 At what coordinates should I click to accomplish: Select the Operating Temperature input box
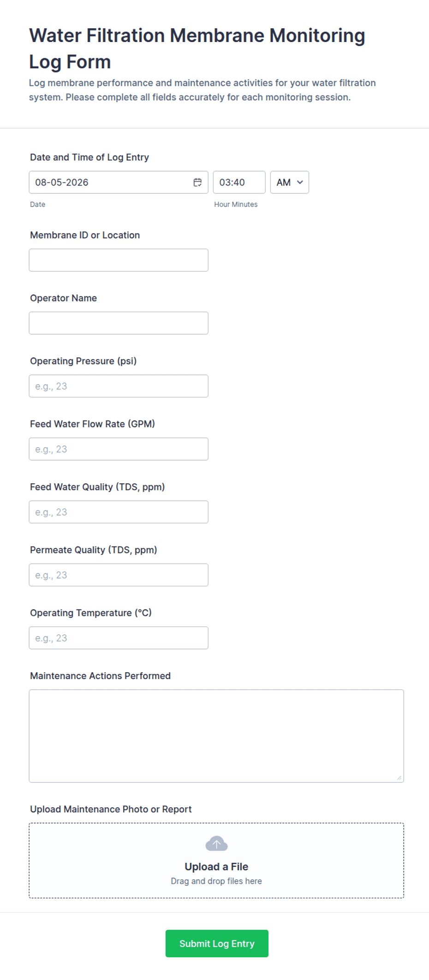[119, 638]
